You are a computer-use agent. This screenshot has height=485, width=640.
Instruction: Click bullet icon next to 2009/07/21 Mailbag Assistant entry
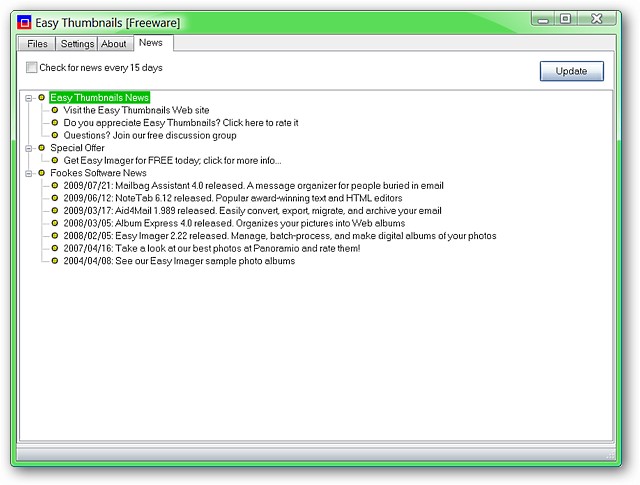[x=55, y=185]
